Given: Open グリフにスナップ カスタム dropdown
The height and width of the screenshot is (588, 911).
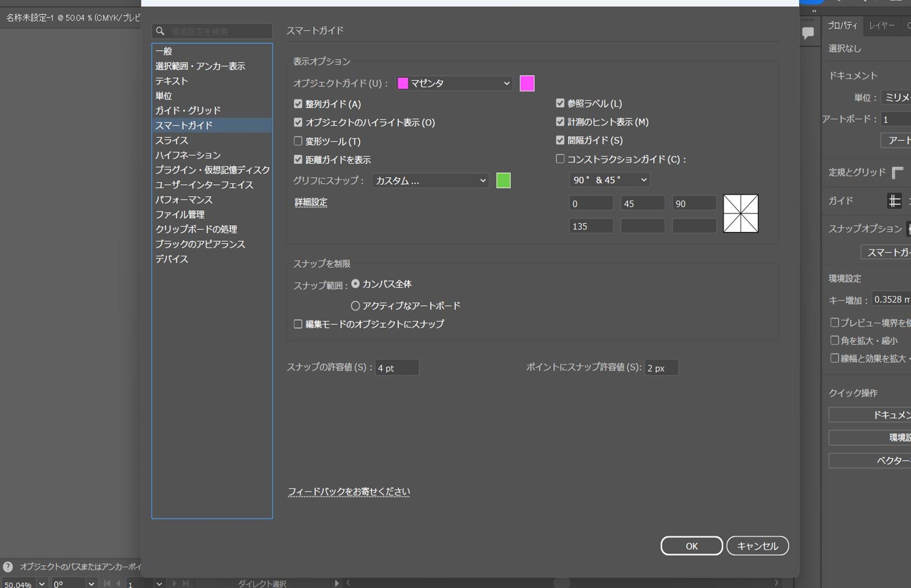Looking at the screenshot, I should 430,181.
